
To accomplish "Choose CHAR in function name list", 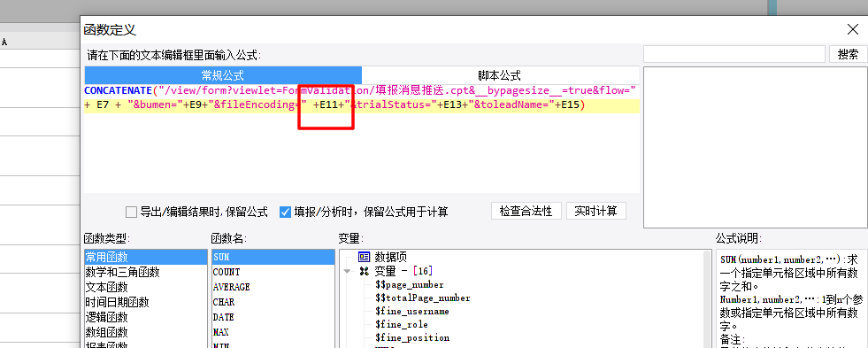I will pyautogui.click(x=273, y=302).
